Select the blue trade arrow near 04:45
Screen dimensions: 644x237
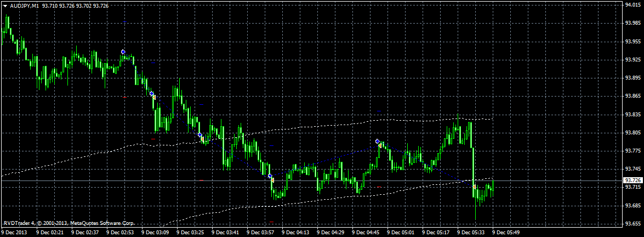point(378,142)
